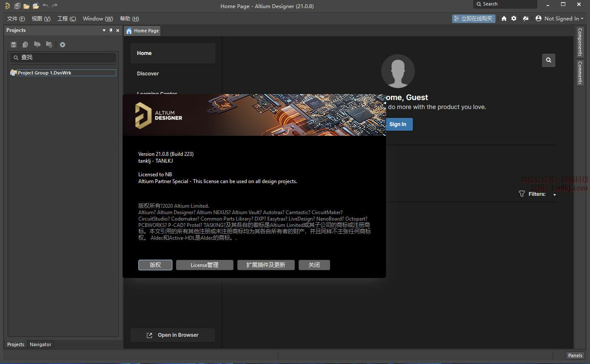590x364 pixels.
Task: Open preferences with the top-right gear icon
Action: (514, 19)
